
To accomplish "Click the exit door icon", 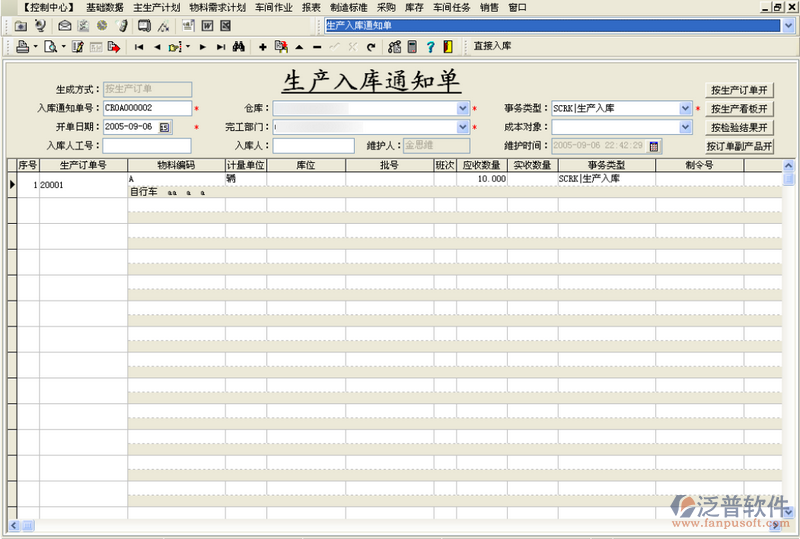I will pyautogui.click(x=446, y=46).
